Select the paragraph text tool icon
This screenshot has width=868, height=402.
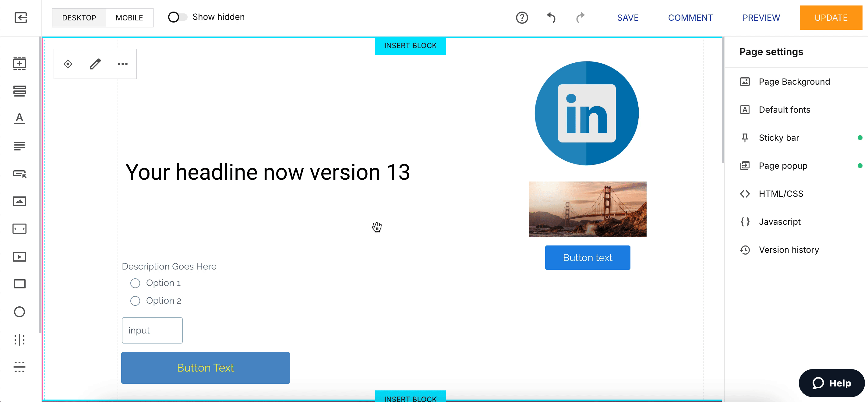19,146
